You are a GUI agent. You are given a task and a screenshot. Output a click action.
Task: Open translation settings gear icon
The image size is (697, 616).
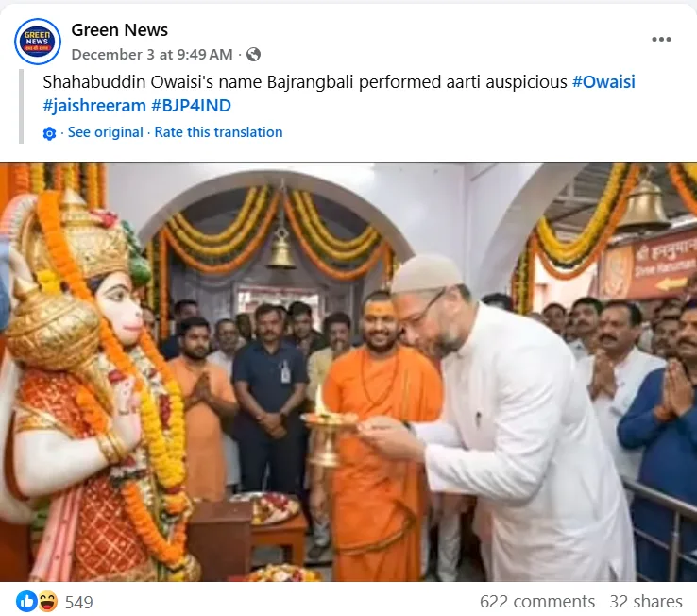(x=49, y=133)
